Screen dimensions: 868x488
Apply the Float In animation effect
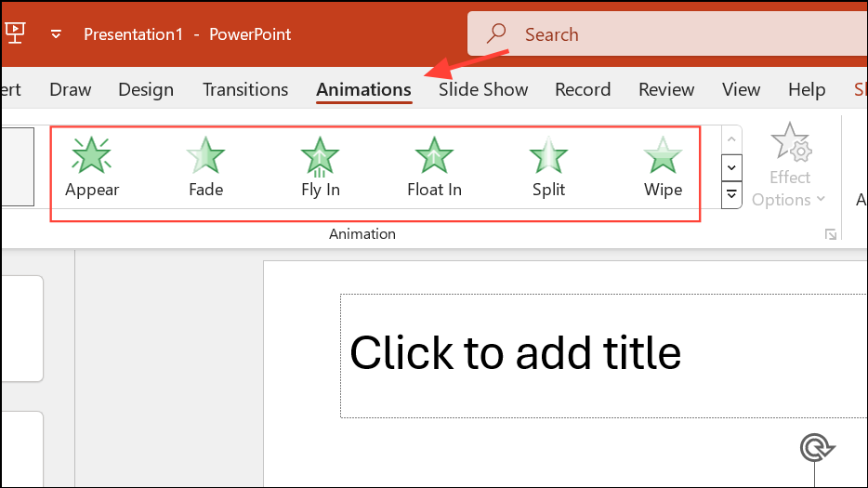434,168
